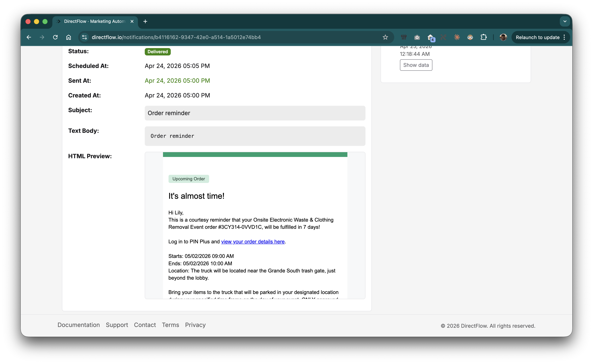
Task: Click the forward navigation arrow
Action: click(x=42, y=37)
